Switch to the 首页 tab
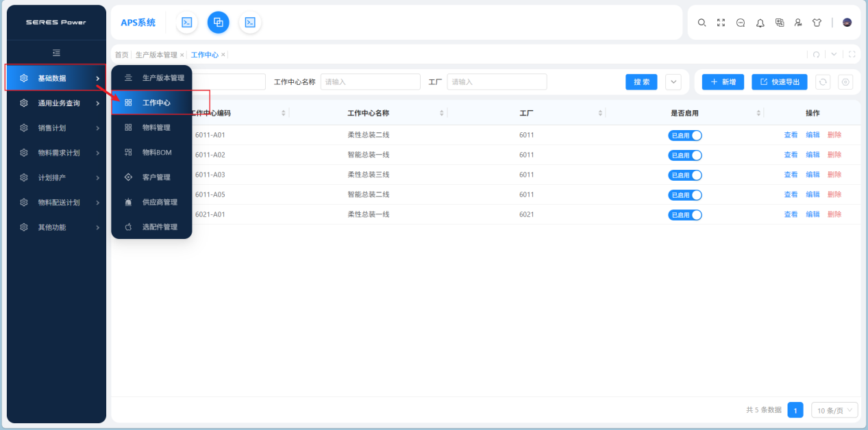This screenshot has width=868, height=430. (x=121, y=55)
